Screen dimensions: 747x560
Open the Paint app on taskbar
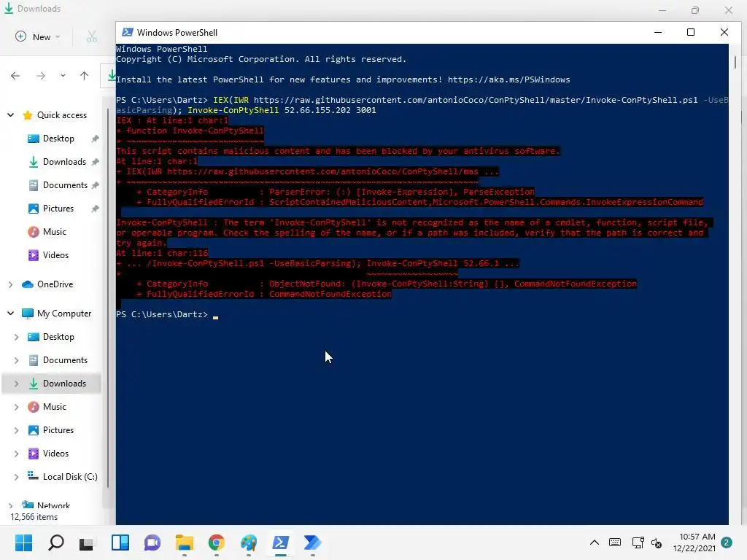tap(248, 542)
